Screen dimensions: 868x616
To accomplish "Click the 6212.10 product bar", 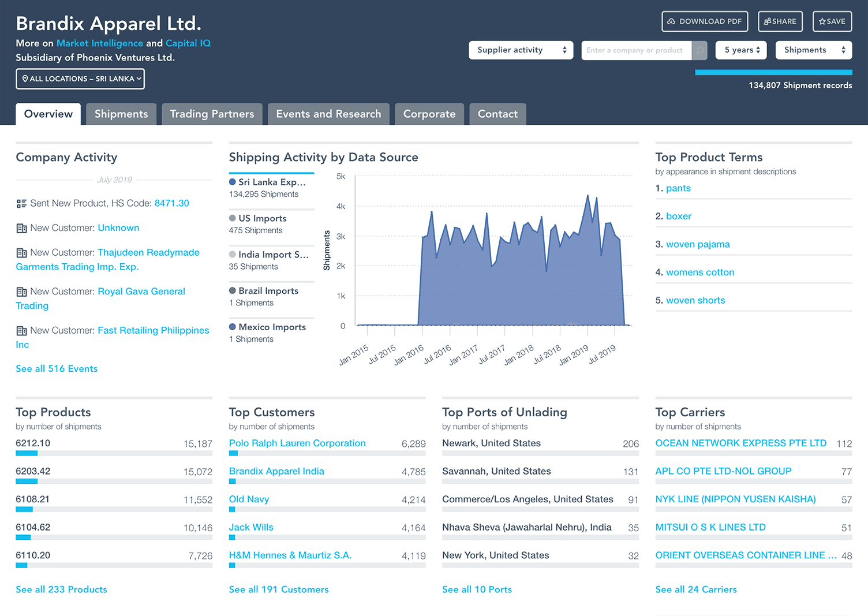I will [x=114, y=453].
